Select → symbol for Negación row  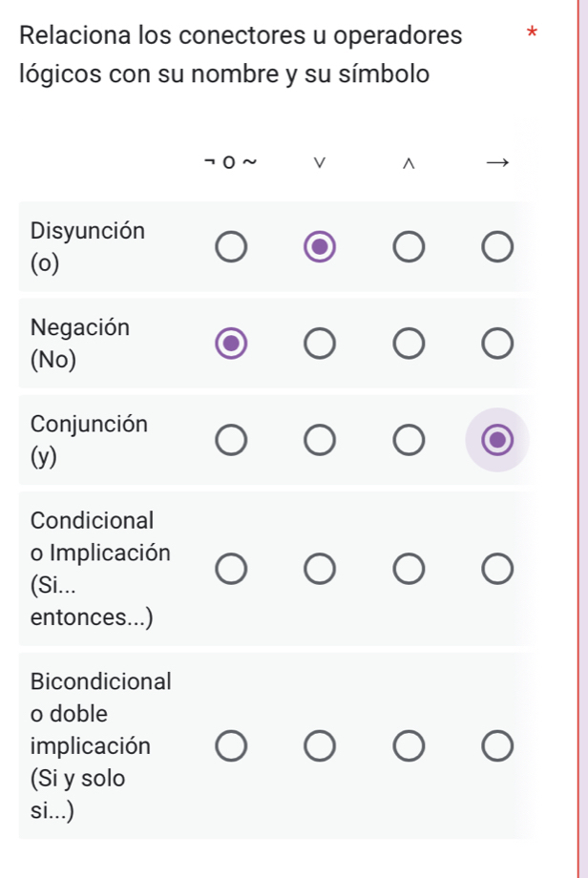click(497, 344)
